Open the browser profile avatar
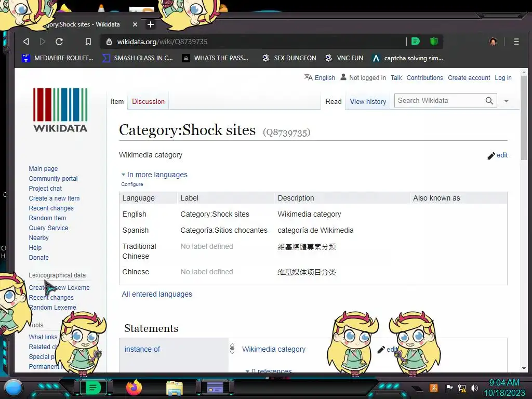Viewport: 532px width, 399px height. point(493,42)
